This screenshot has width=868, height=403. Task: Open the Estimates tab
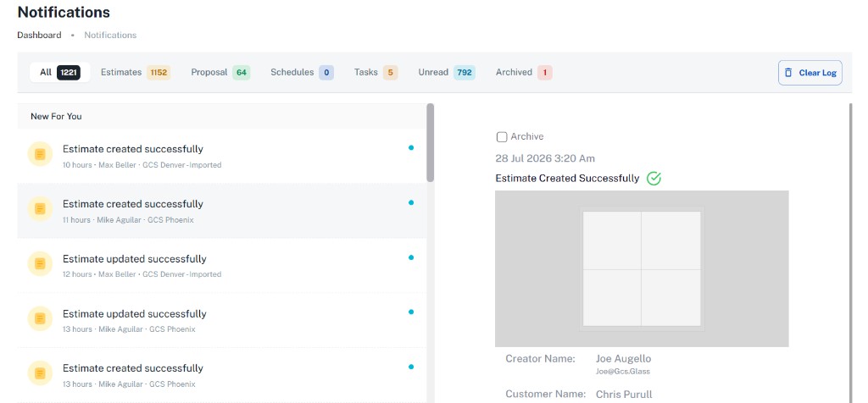coord(135,73)
